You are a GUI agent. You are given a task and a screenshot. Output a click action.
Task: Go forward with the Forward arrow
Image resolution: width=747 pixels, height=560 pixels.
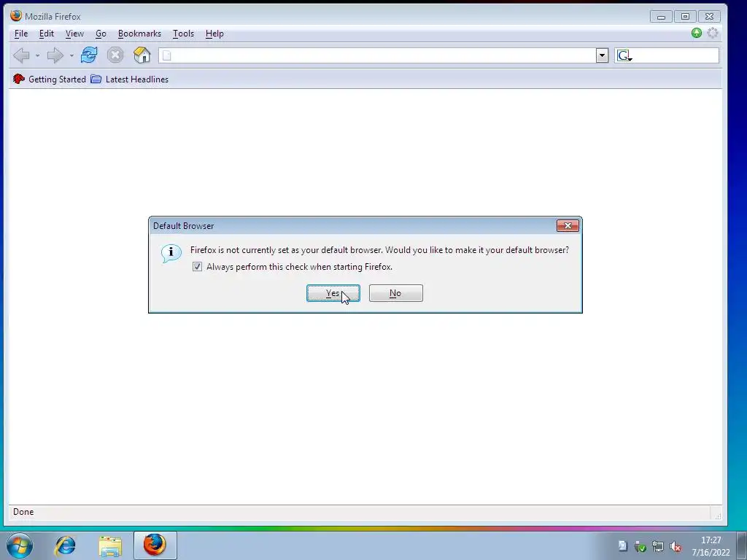(x=55, y=55)
